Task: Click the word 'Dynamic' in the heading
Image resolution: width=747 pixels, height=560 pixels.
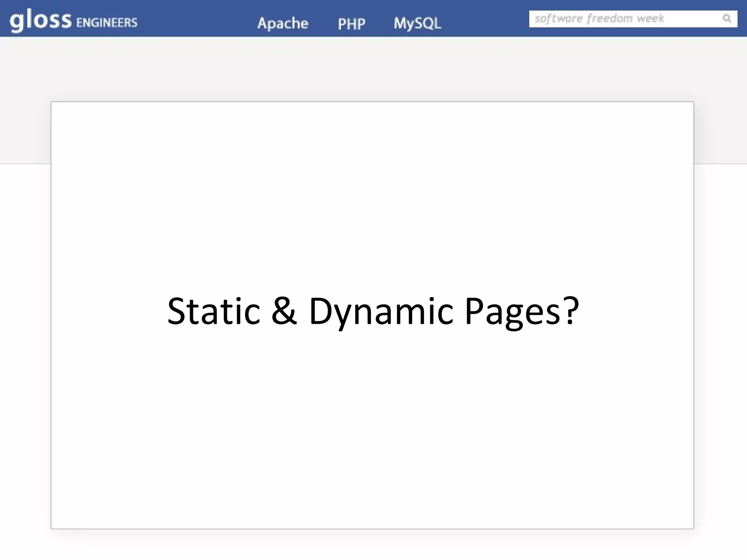Action: pos(381,311)
